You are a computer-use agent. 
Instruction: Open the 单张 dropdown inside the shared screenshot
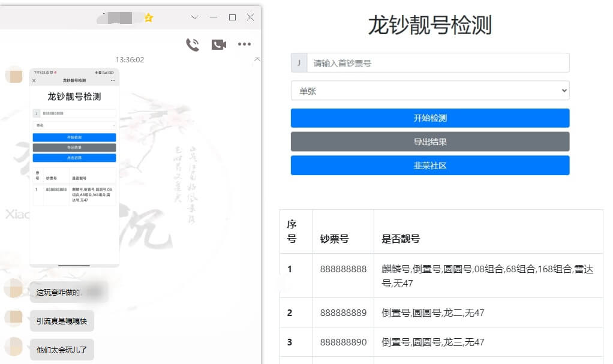74,125
